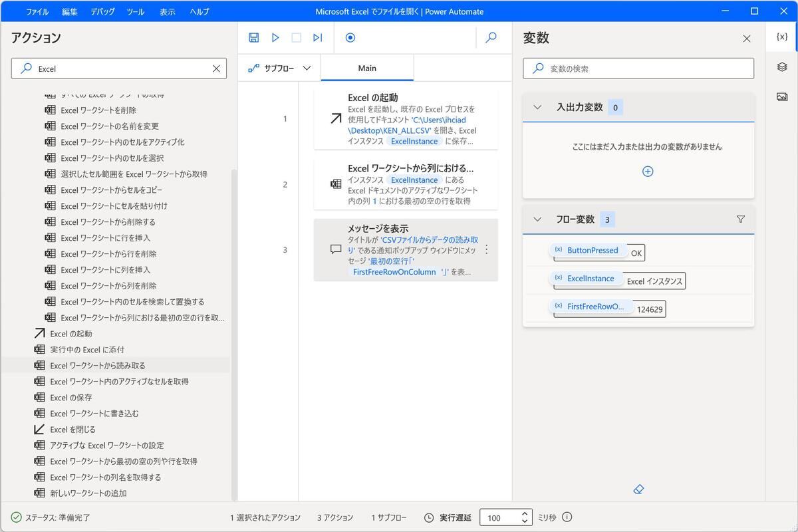Viewport: 798px width, 532px height.
Task: Click Excel の起動 step arrow icon
Action: (336, 119)
